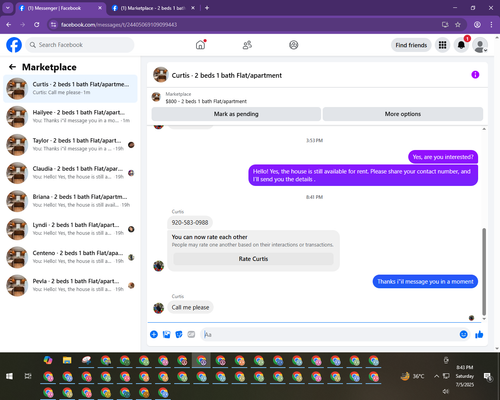Click Curtis avatar in chat header
Image resolution: width=500 pixels, height=400 pixels.
tap(161, 75)
